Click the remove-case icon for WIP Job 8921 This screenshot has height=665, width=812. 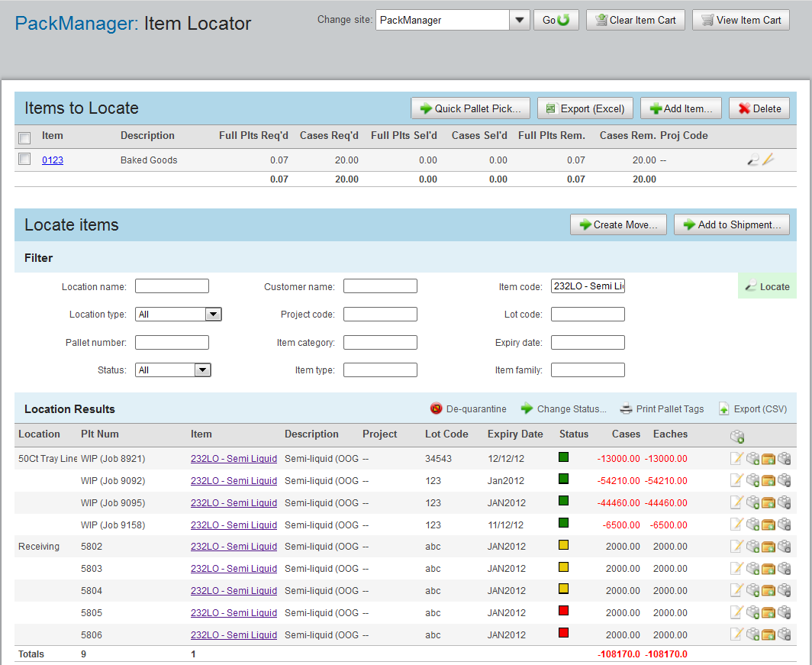point(784,458)
